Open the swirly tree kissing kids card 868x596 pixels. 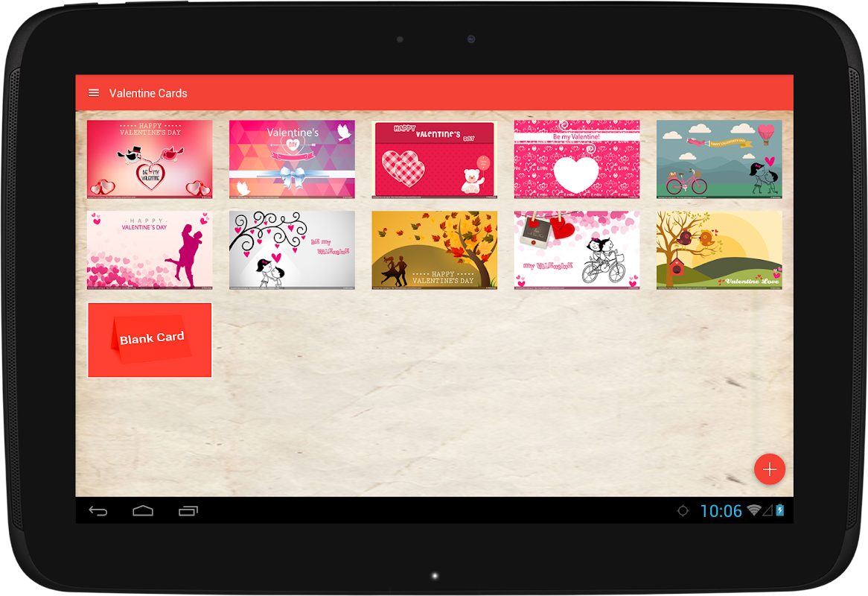click(x=292, y=250)
